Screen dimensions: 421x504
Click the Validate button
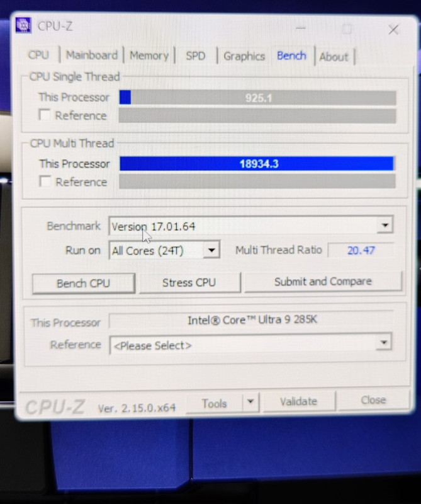[299, 401]
